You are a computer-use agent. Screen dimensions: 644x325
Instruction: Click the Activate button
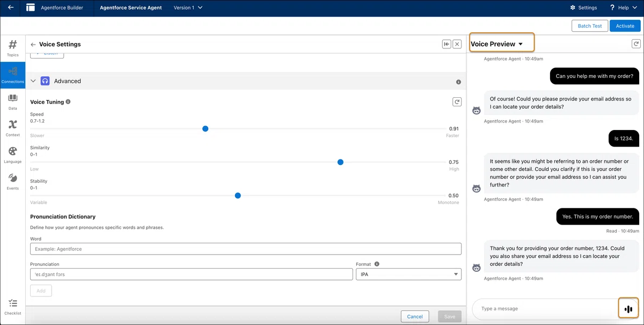pos(625,26)
